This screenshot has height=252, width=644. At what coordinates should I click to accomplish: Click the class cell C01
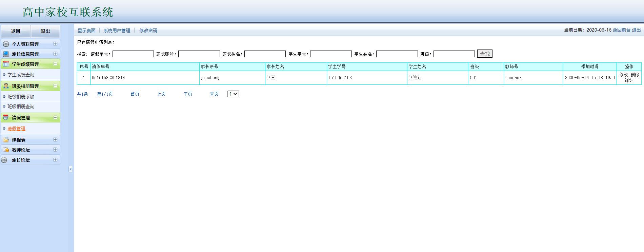click(486, 78)
